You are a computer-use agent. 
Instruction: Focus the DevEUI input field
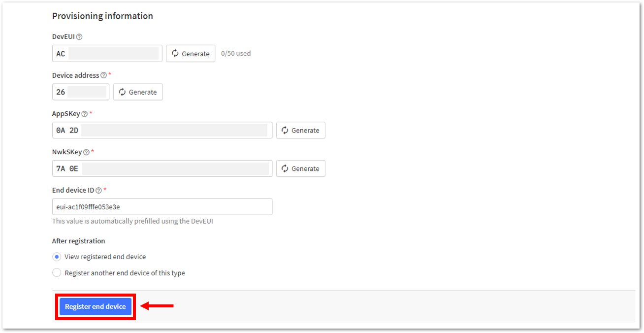click(107, 54)
